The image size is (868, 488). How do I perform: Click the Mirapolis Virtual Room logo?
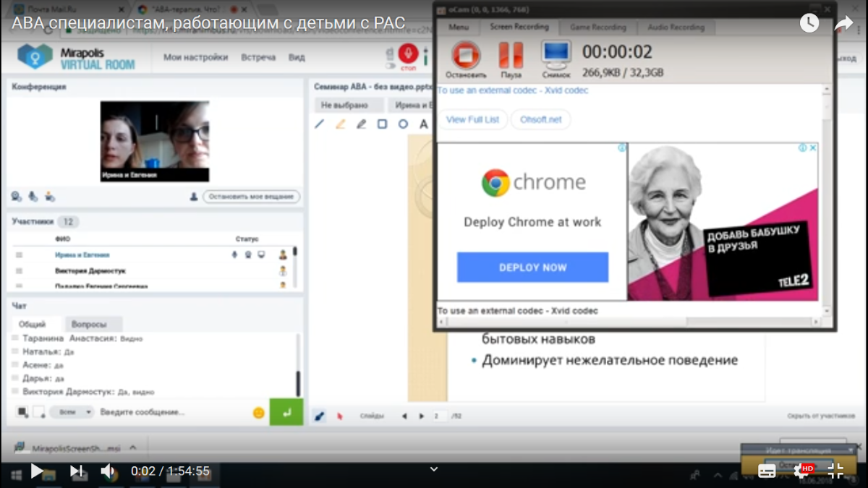[x=77, y=57]
